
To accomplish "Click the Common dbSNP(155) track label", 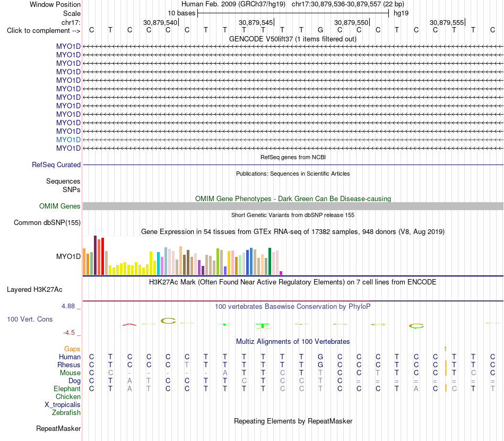I will pos(47,222).
